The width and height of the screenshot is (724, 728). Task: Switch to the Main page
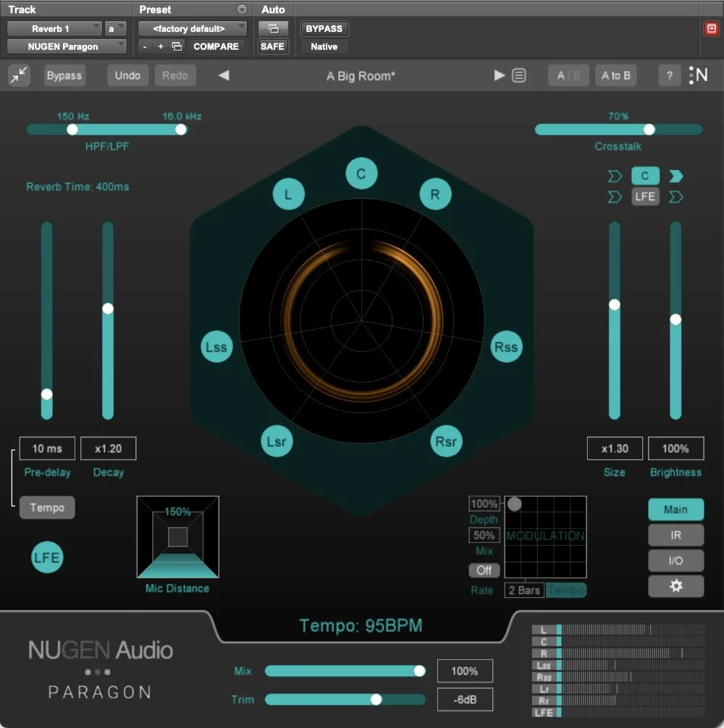(x=675, y=509)
